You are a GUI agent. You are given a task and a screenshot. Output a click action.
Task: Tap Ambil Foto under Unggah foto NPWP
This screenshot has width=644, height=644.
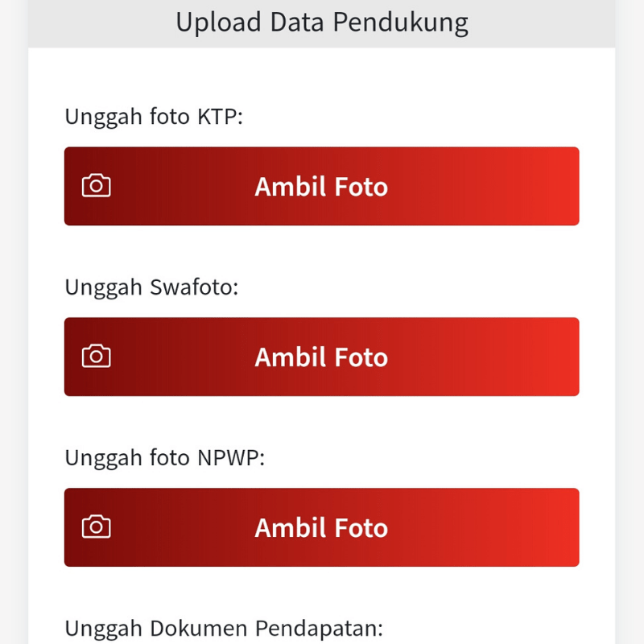pyautogui.click(x=321, y=527)
